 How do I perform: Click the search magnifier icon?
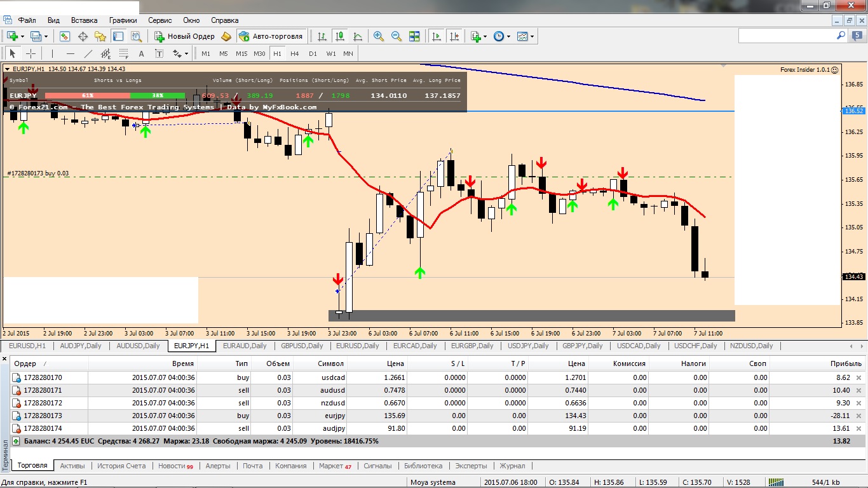click(840, 36)
